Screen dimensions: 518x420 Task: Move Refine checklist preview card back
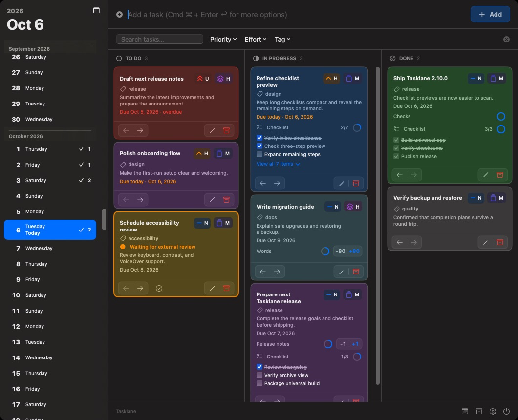click(262, 183)
